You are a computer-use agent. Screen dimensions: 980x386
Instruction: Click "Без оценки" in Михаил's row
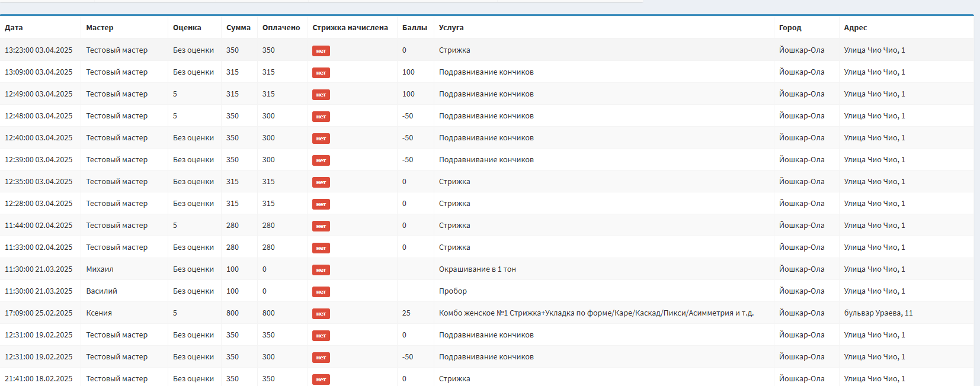193,269
